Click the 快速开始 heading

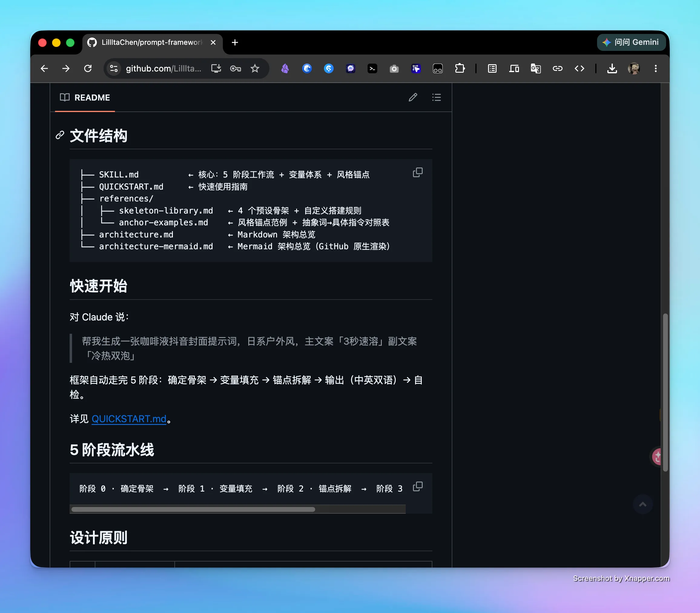pos(98,286)
